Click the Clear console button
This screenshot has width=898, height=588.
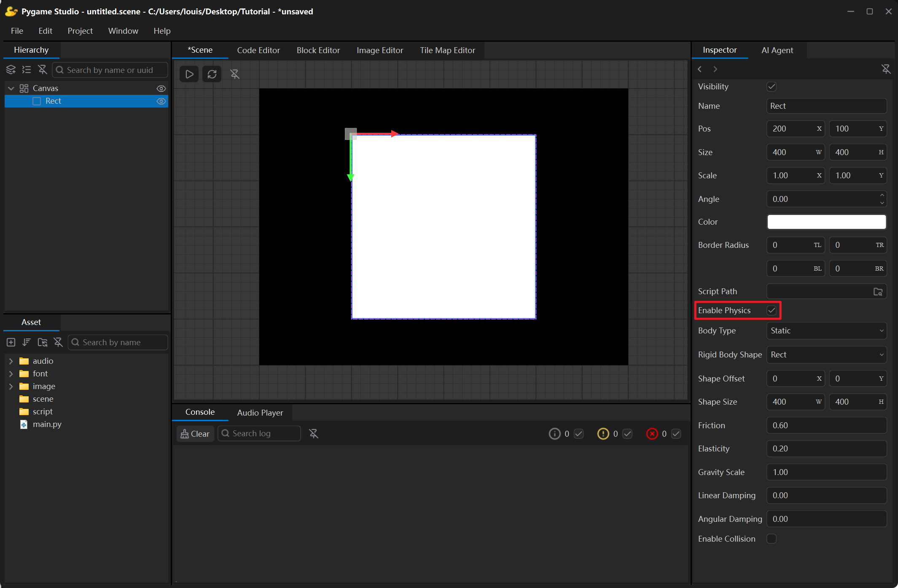point(195,433)
